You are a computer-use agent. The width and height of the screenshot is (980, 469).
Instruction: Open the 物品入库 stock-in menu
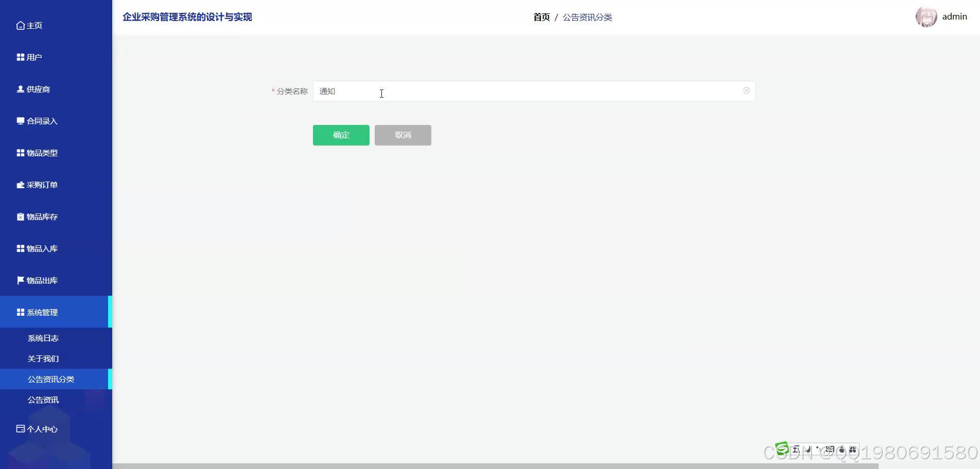tap(37, 248)
